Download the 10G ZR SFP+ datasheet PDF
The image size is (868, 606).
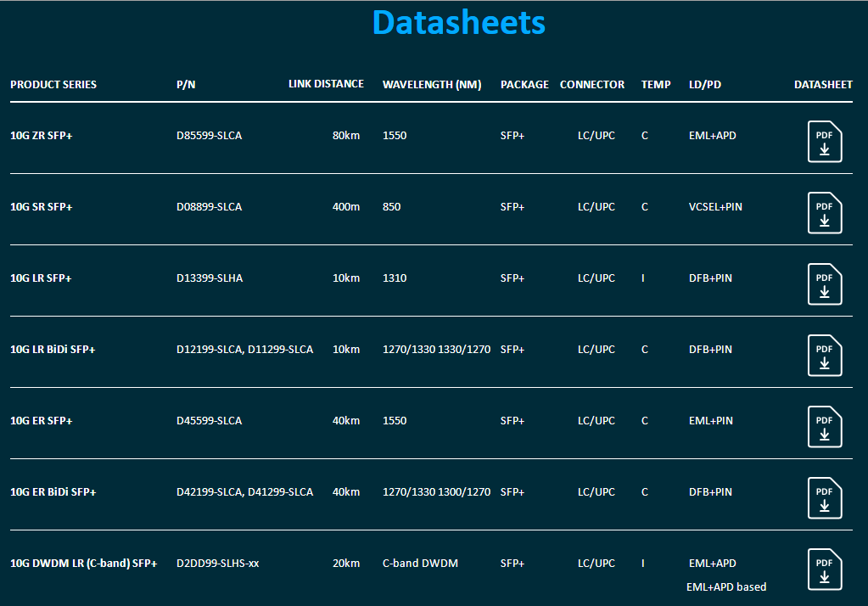coord(825,141)
